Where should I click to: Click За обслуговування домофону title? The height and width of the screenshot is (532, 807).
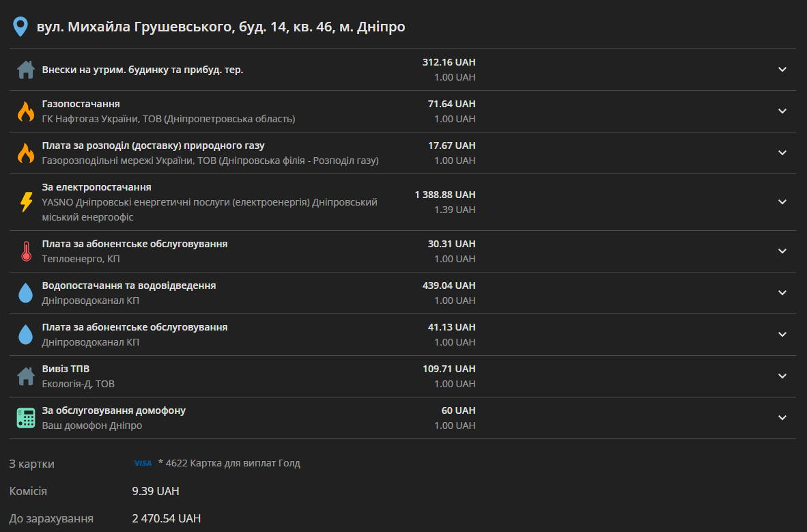[114, 410]
